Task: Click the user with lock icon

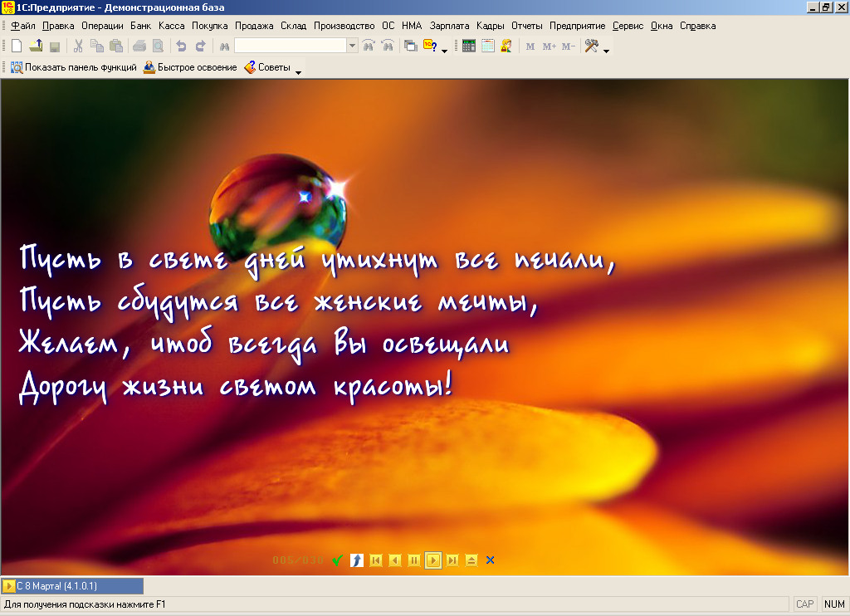Action: click(506, 46)
